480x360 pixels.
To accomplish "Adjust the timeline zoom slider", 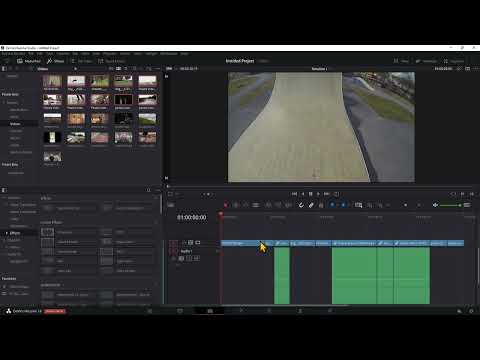I will 405,205.
